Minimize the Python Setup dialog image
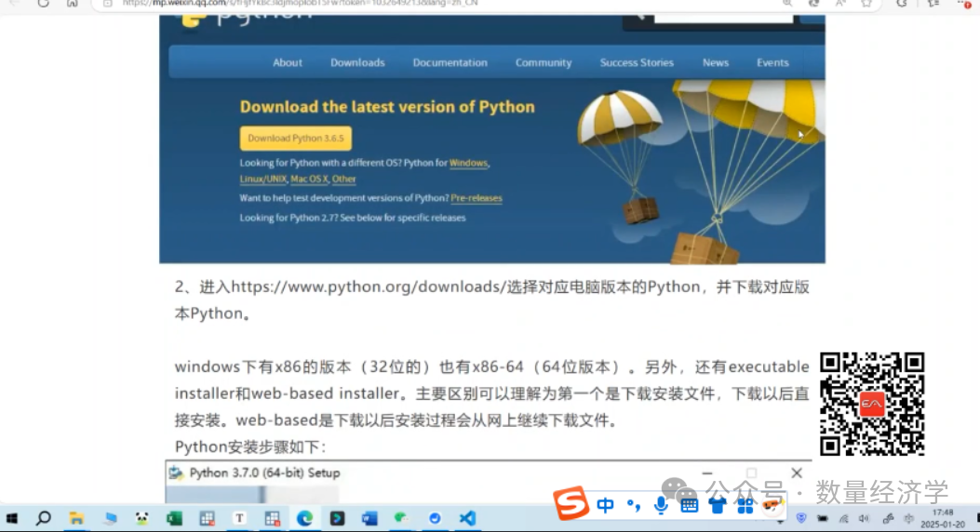The height and width of the screenshot is (532, 980). [707, 473]
